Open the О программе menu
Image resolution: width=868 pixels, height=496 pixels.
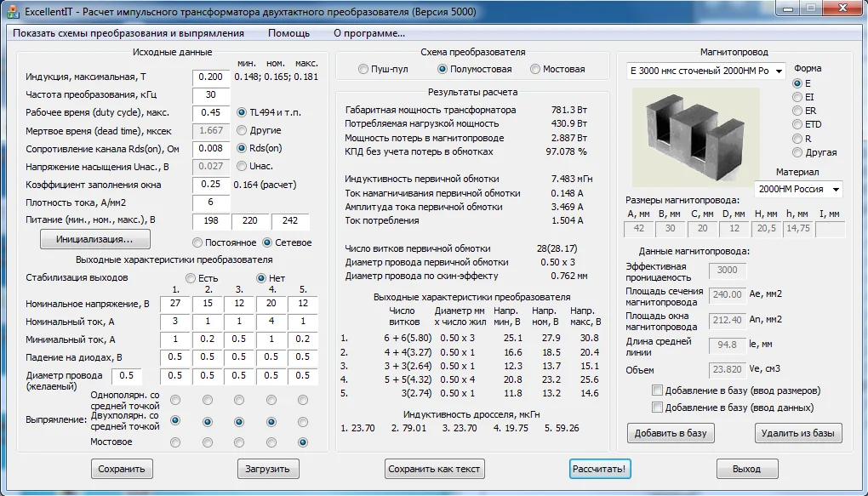368,33
